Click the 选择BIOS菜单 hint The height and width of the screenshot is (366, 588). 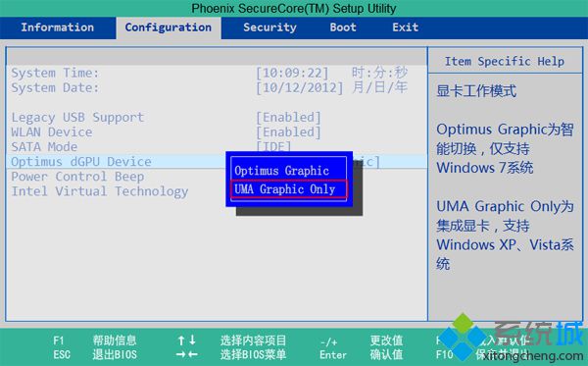click(x=253, y=355)
